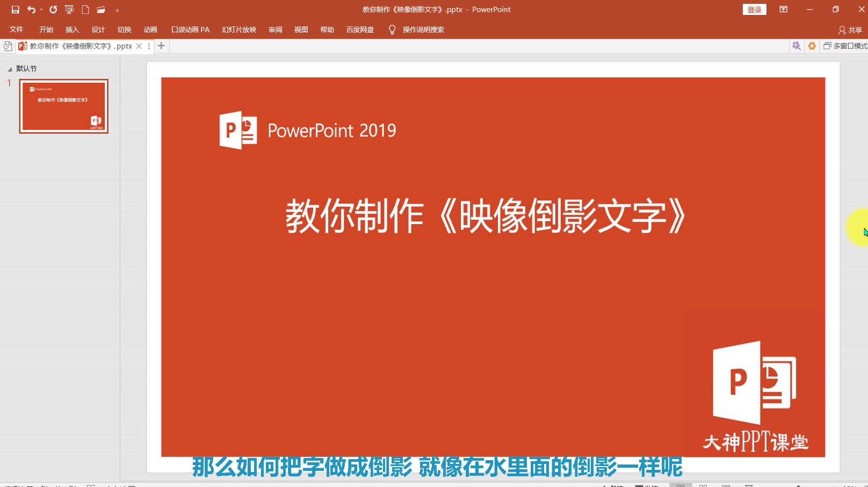Screen dimensions: 868x487
Task: Select slide 1 thumbnail
Action: (x=64, y=106)
